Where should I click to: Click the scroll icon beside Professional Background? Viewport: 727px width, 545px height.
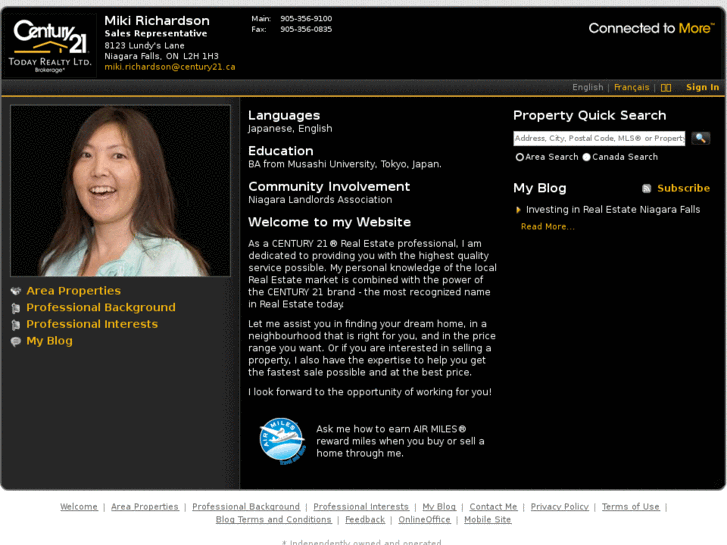tap(15, 308)
